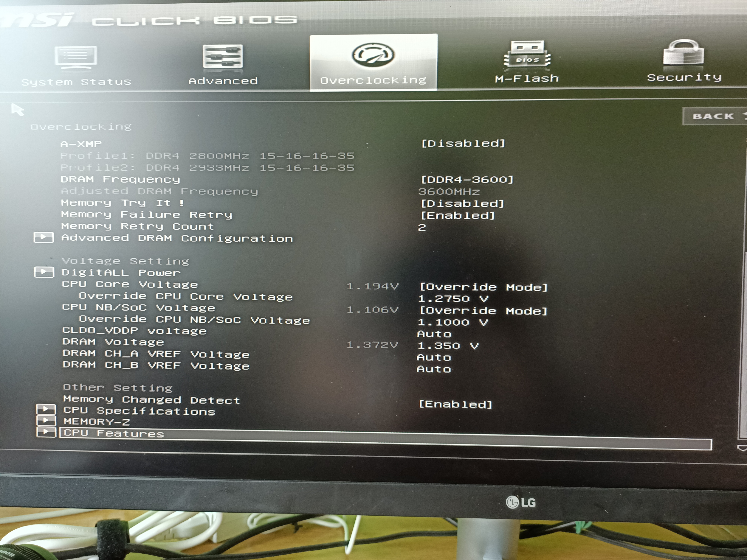
Task: Select Override CPU Core Voltage label
Action: tap(186, 296)
